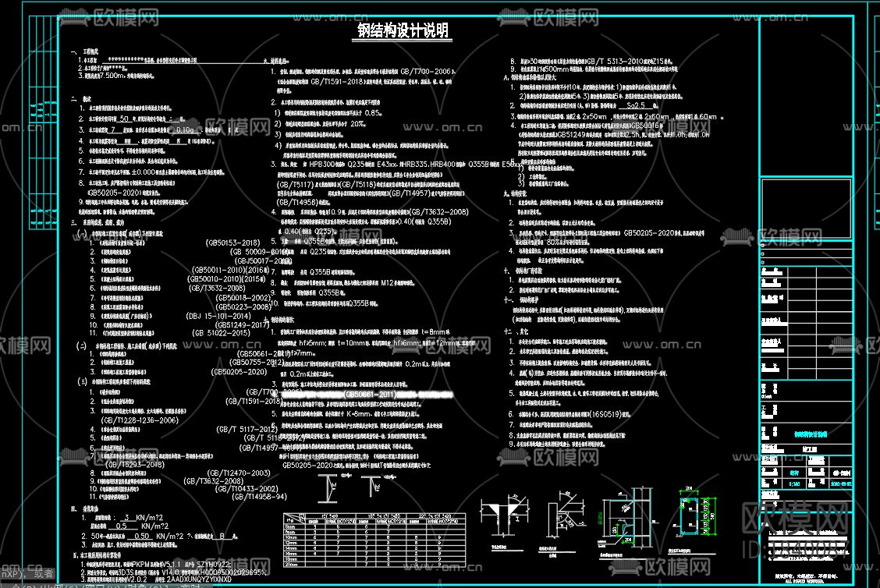Click the building height value 7.500m
This screenshot has height=588, width=880.
[111, 75]
